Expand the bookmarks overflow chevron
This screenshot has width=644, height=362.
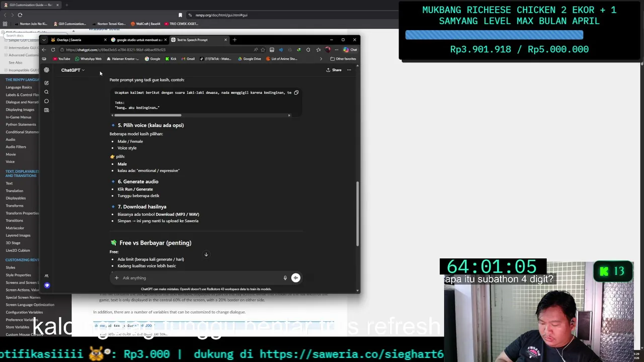(321, 59)
